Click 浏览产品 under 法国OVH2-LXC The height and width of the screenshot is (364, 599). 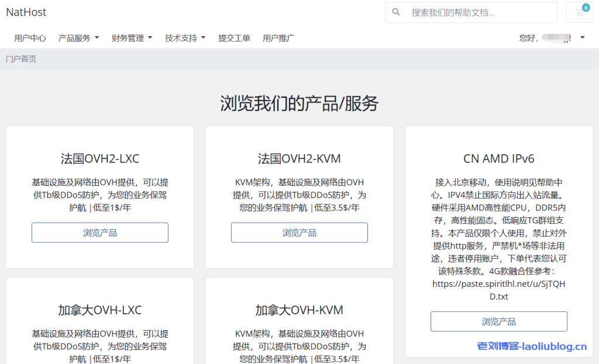click(x=99, y=233)
